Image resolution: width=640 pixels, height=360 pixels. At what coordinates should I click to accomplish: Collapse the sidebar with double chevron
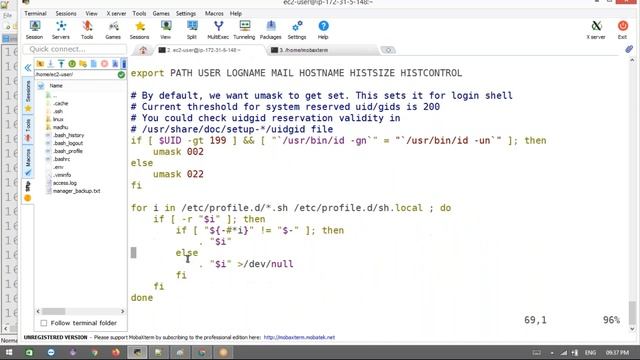(28, 67)
